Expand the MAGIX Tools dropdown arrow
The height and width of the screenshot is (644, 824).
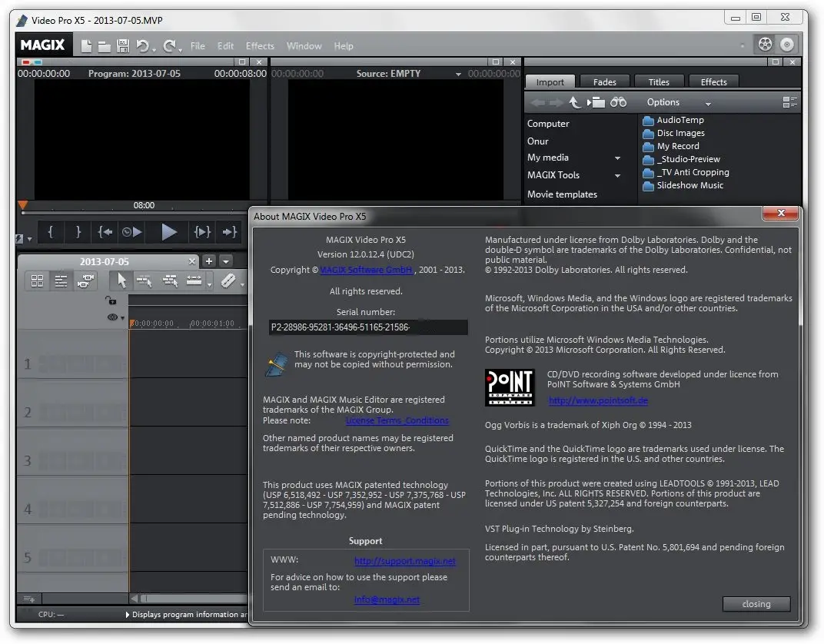tap(617, 176)
